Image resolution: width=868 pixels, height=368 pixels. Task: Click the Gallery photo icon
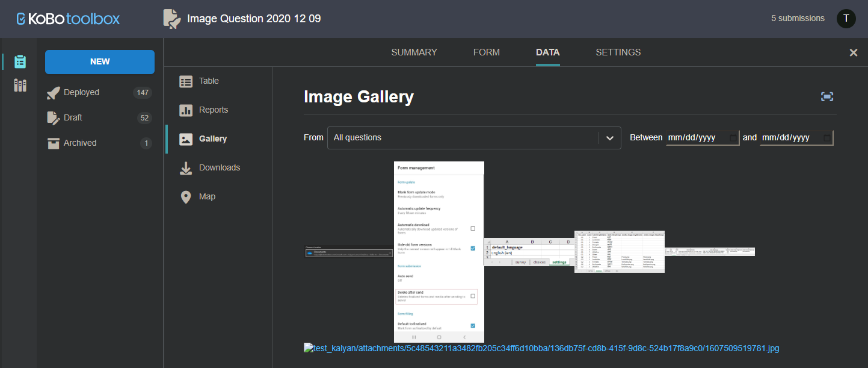186,139
